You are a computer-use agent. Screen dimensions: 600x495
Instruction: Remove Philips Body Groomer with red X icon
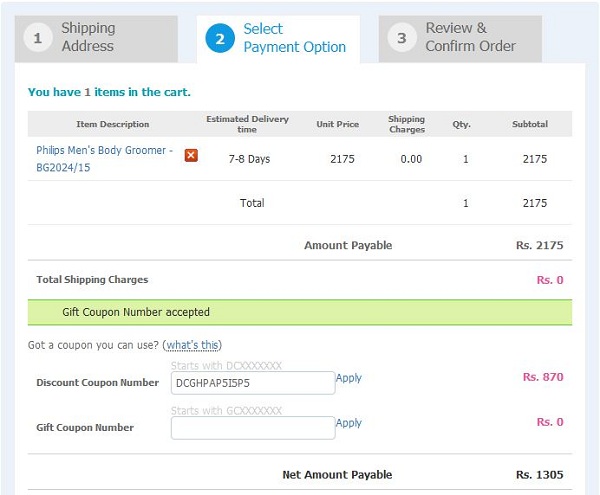[x=191, y=155]
